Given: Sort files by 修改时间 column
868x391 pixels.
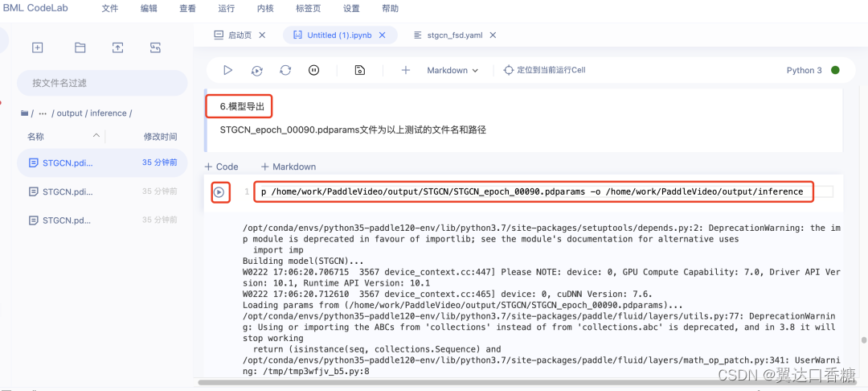Looking at the screenshot, I should click(161, 136).
